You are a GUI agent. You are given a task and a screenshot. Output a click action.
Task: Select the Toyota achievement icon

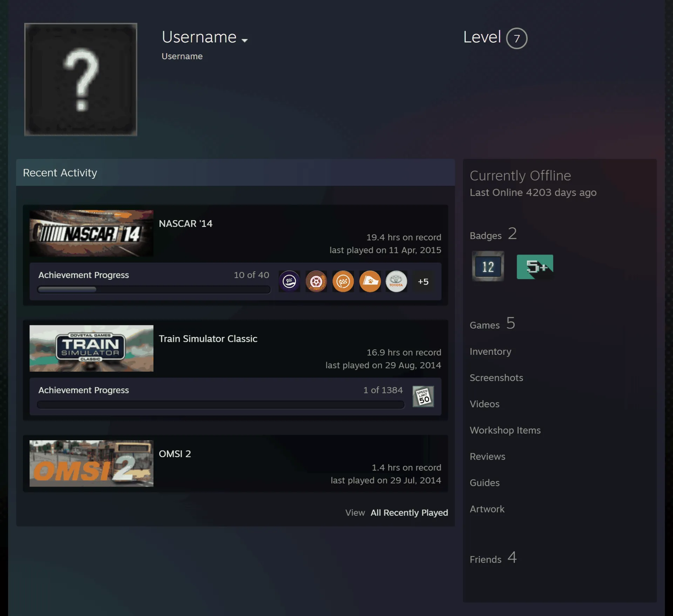[x=396, y=281]
